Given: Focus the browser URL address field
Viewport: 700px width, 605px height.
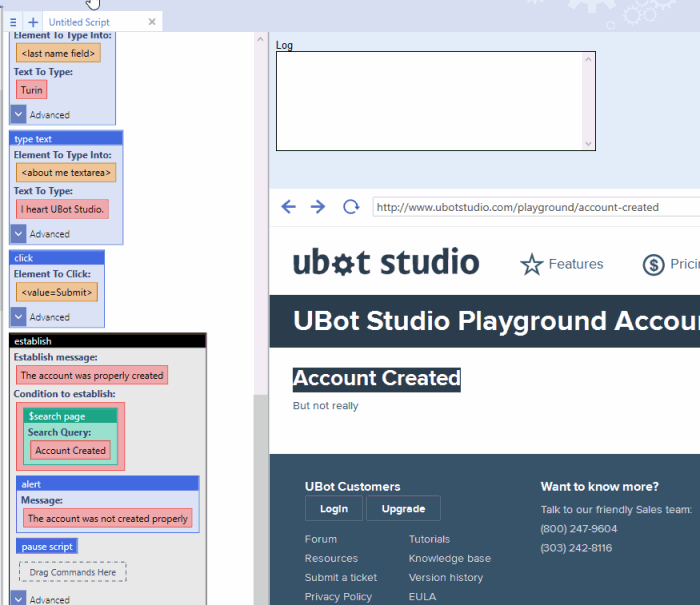Looking at the screenshot, I should 536,207.
